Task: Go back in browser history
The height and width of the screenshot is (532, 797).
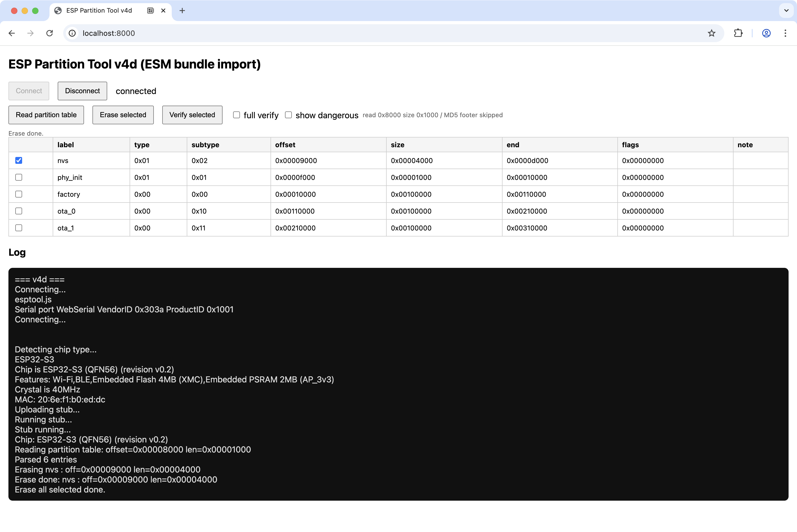Action: click(x=12, y=33)
